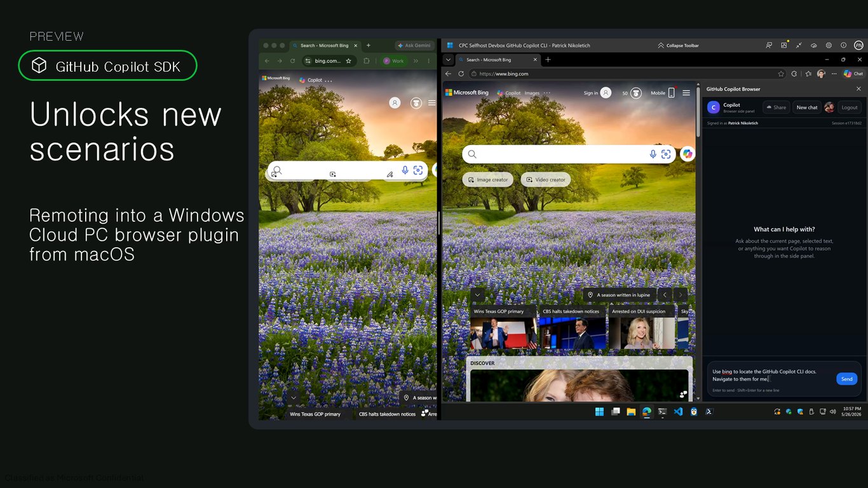Open Chrome site information icon beside bing.com
Image resolution: width=868 pixels, height=488 pixels.
tap(308, 61)
